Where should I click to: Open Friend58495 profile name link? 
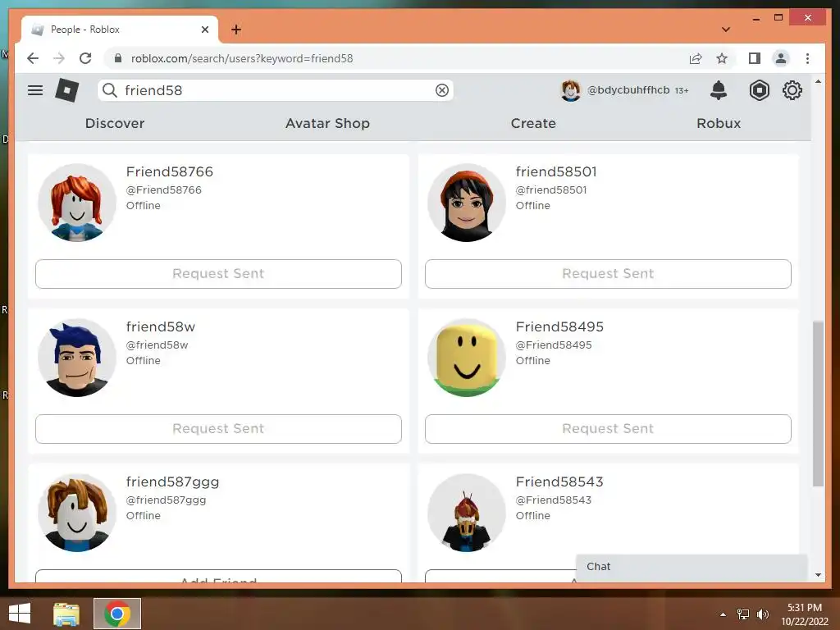click(x=559, y=326)
